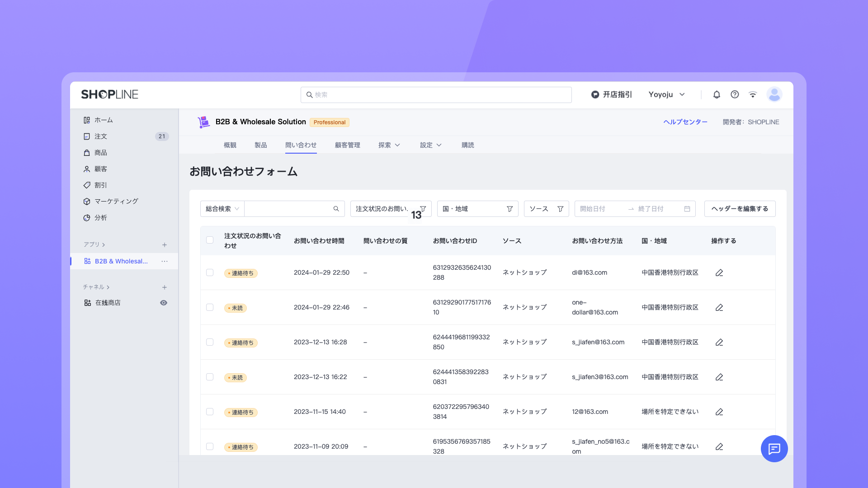
Task: Click the top 検索 search field
Action: click(436, 95)
